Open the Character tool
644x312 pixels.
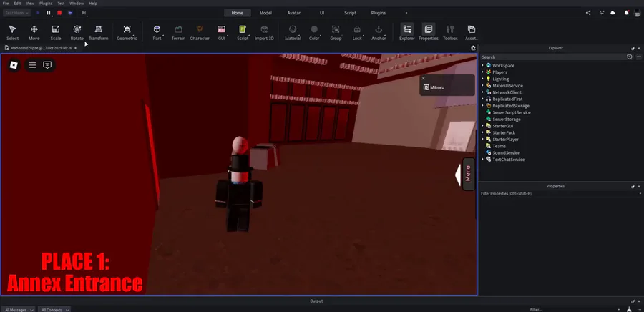(200, 32)
